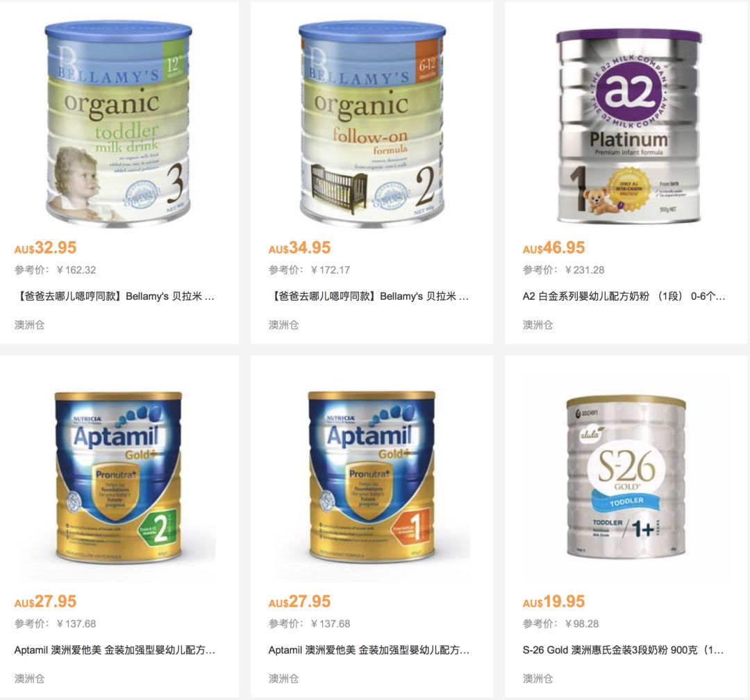The image size is (750, 700).
Task: Open the Bellamy's organic toddler milk image
Action: pyautogui.click(x=118, y=124)
